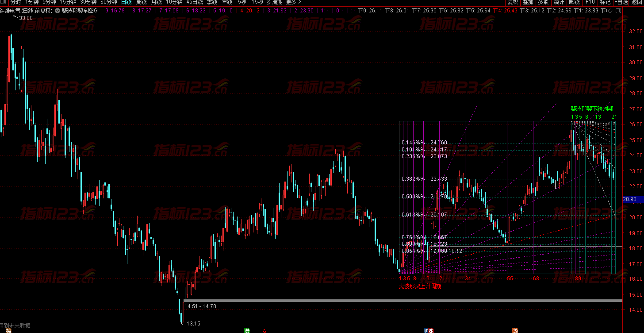The width and height of the screenshot is (644, 333).
Task: Click the 下4: 25.43 indicator value
Action: (x=505, y=10)
